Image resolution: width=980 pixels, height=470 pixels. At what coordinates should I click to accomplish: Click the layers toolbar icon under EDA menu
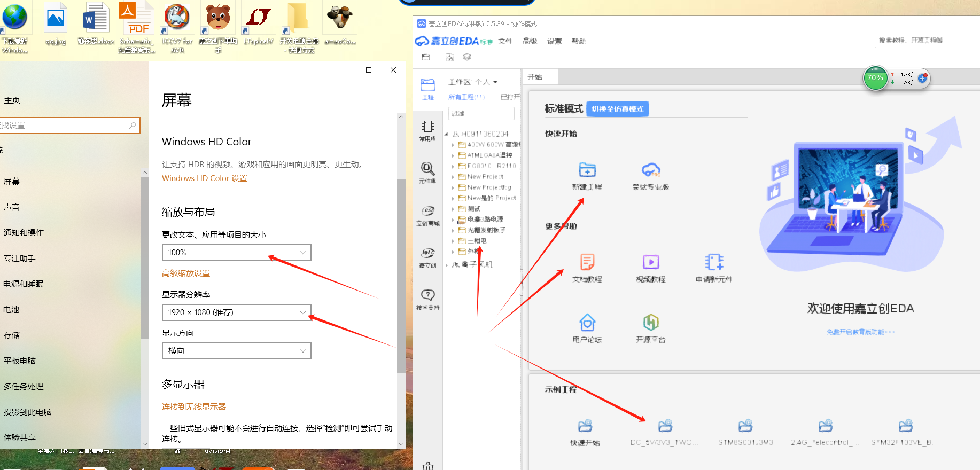click(x=467, y=57)
